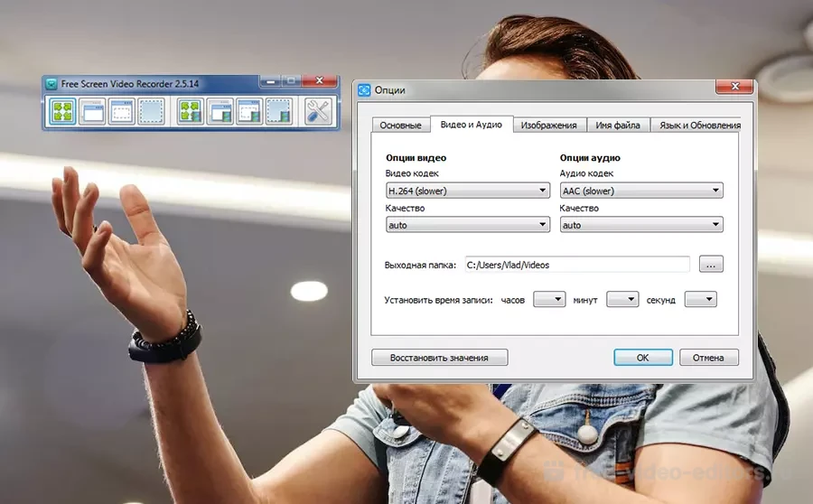The height and width of the screenshot is (504, 813).
Task: Switch to the Основные tab
Action: tap(399, 126)
